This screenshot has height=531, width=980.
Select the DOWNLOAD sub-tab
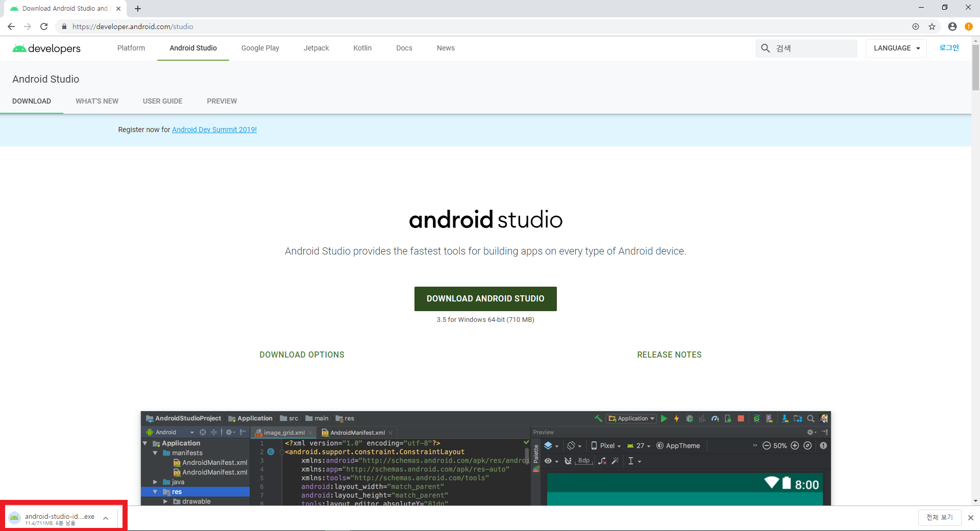pyautogui.click(x=32, y=101)
